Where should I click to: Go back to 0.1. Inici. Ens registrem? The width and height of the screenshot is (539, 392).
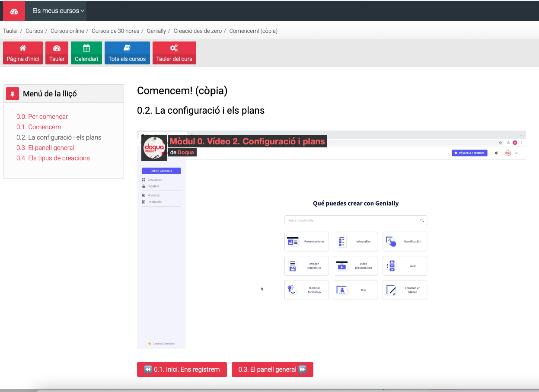pyautogui.click(x=182, y=370)
